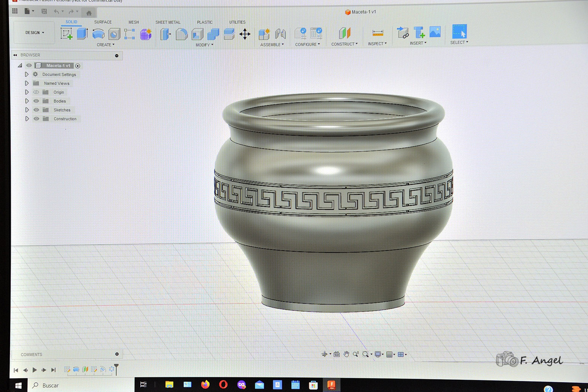Screen dimensions: 588x392
Task: Switch to the SURFACE tab
Action: (103, 22)
